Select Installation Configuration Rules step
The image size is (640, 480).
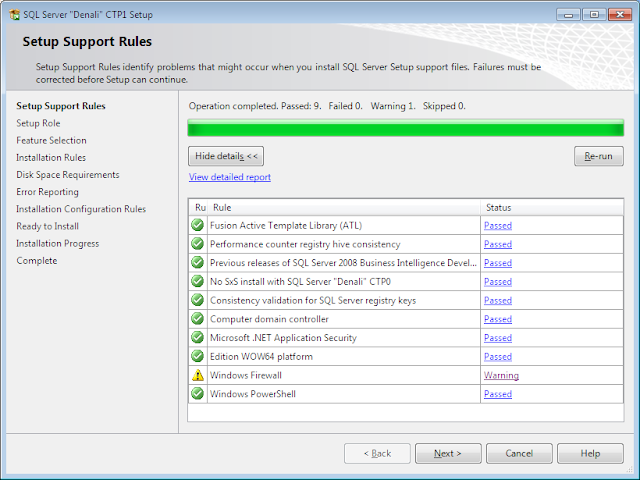pyautogui.click(x=81, y=209)
